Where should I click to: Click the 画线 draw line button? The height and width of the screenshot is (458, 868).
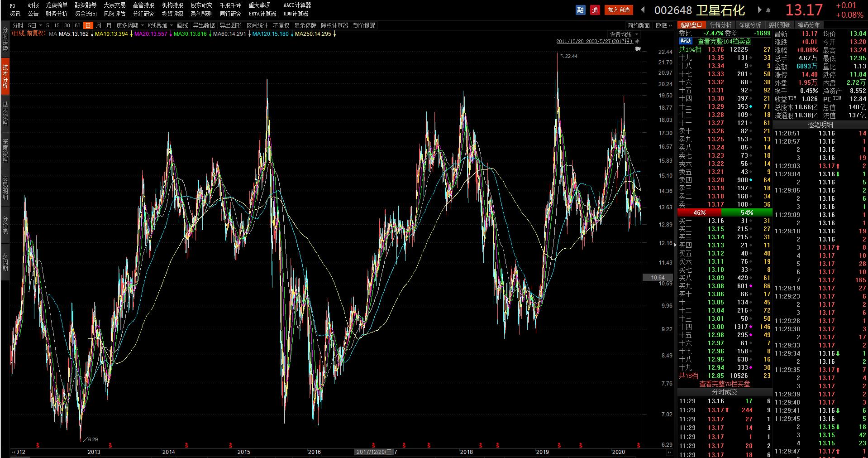click(x=182, y=25)
